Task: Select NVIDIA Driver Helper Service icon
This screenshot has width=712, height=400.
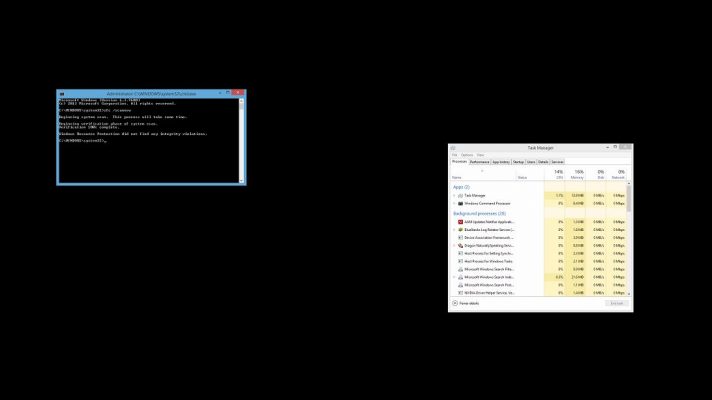Action: click(460, 293)
